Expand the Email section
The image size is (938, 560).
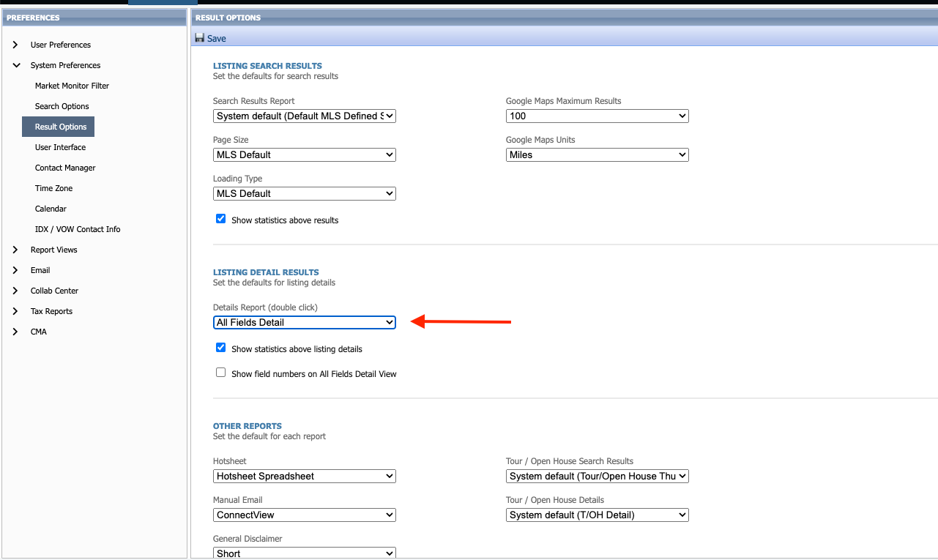tap(15, 270)
